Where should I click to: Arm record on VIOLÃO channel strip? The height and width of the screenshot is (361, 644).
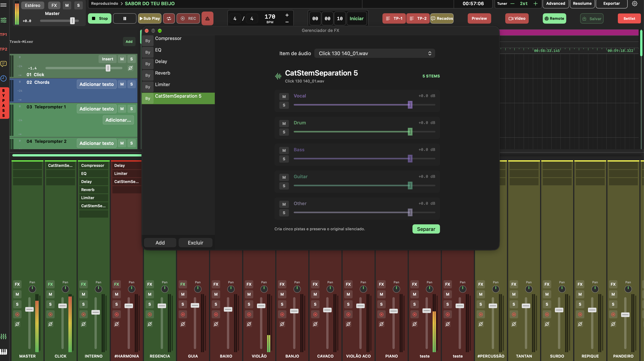249,314
